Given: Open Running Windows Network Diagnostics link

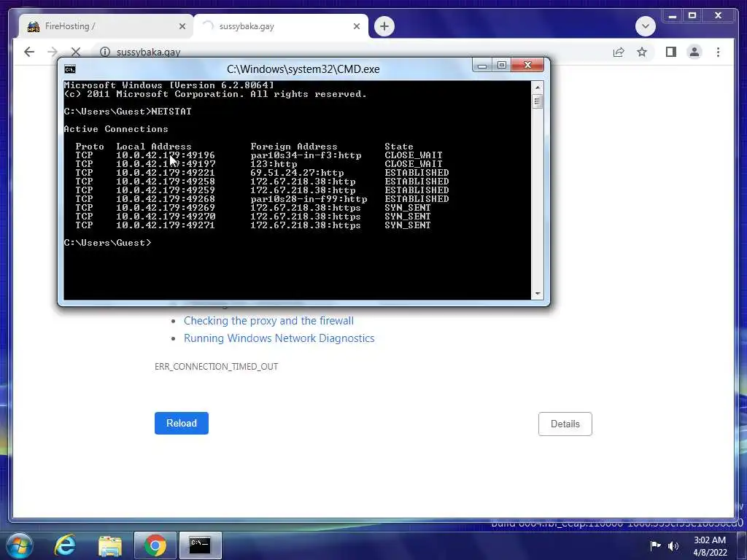Looking at the screenshot, I should point(279,338).
